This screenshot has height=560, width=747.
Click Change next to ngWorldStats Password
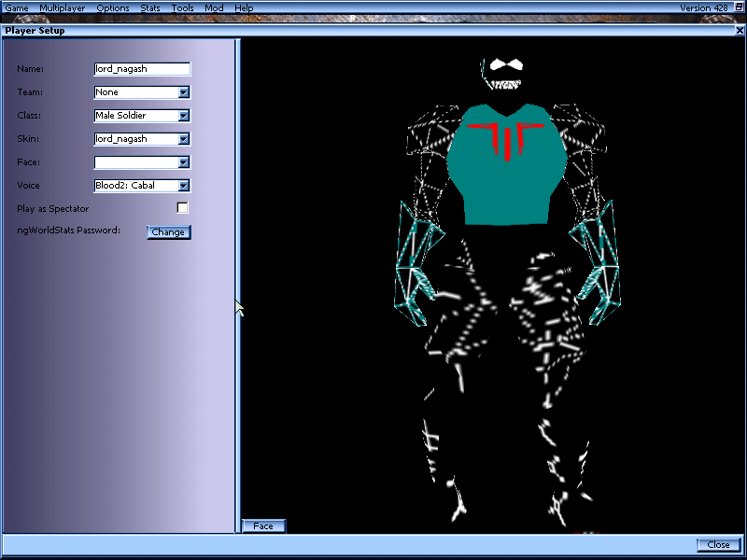pyautogui.click(x=169, y=231)
